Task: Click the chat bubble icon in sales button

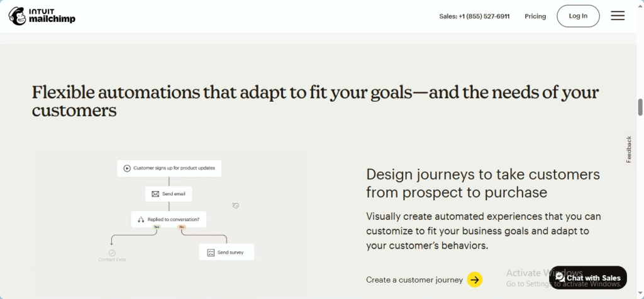Action: 560,277
